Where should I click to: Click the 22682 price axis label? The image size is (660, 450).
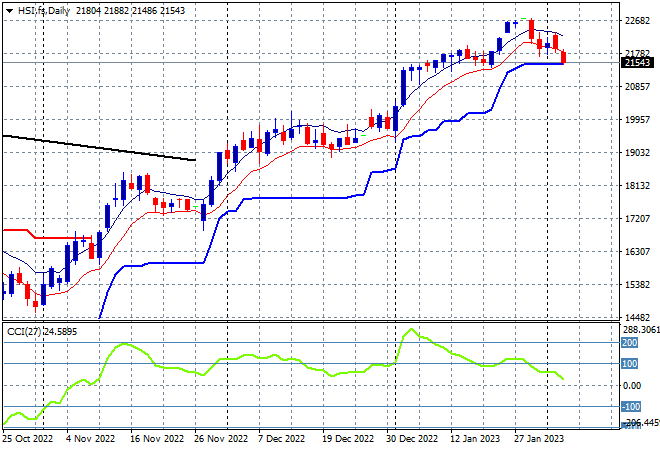[637, 21]
